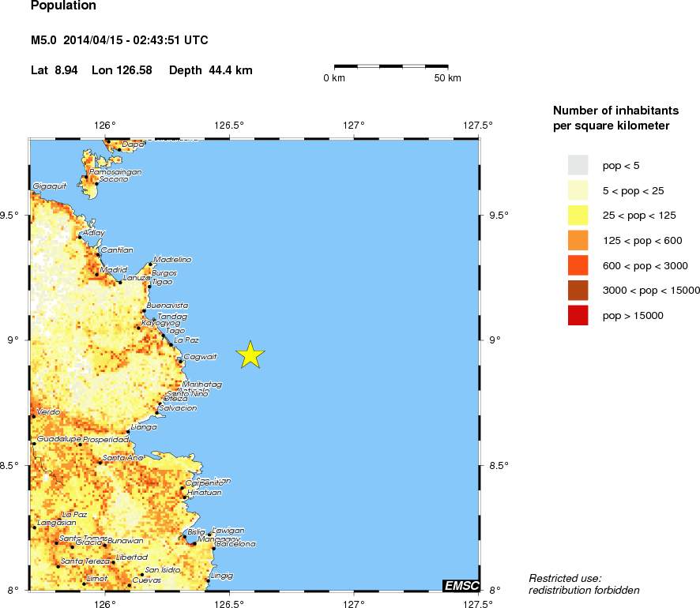
Task: Choose the '600 < pop < 3000' legend swatch
Action: coord(578,265)
